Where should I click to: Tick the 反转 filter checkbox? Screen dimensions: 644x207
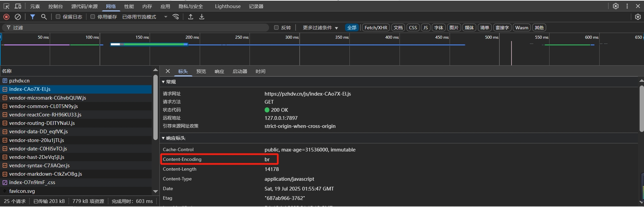(x=276, y=28)
